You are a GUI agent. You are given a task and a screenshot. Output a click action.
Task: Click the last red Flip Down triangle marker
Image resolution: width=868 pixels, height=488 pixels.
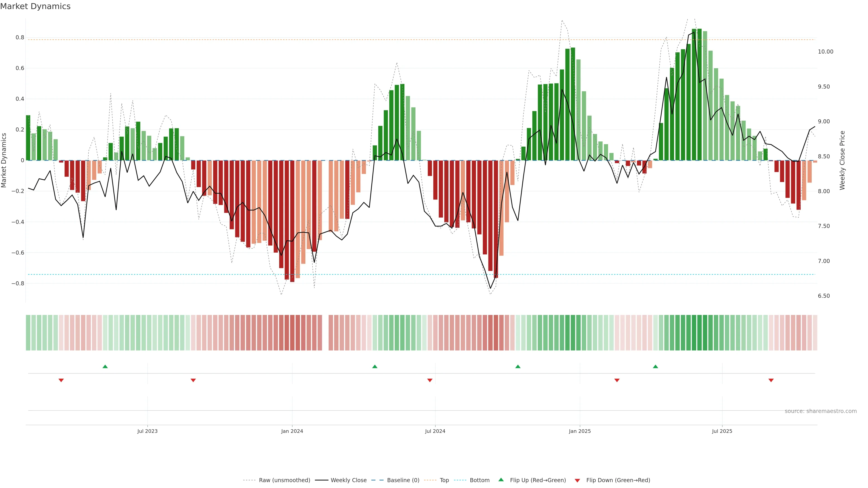click(x=771, y=380)
